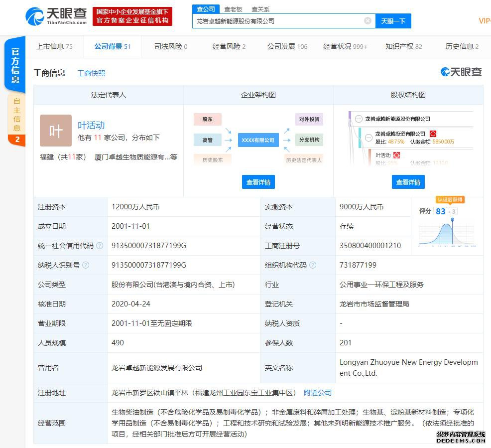Select industry value 公用事业—环保工程及服务
This screenshot has width=491, height=448.
[x=382, y=285]
